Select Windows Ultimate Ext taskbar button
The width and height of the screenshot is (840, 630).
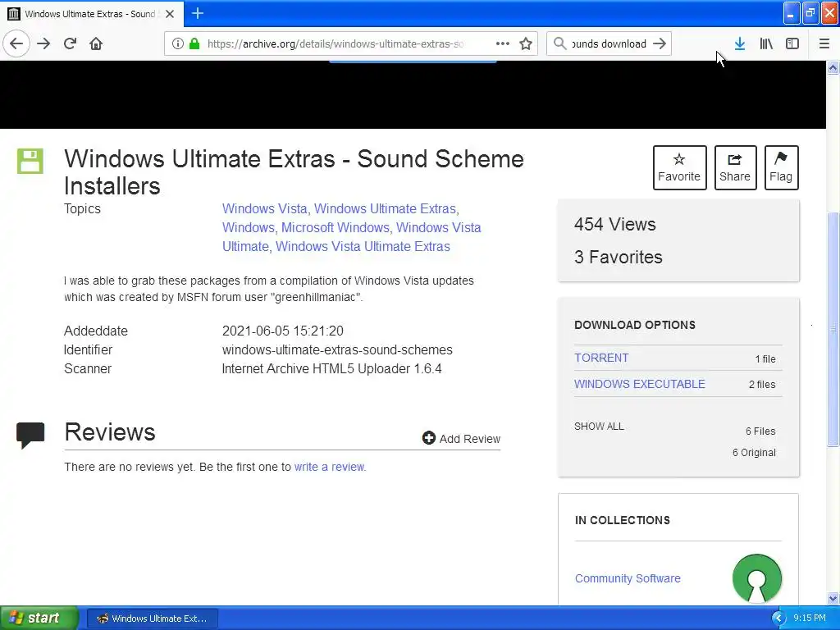click(152, 619)
